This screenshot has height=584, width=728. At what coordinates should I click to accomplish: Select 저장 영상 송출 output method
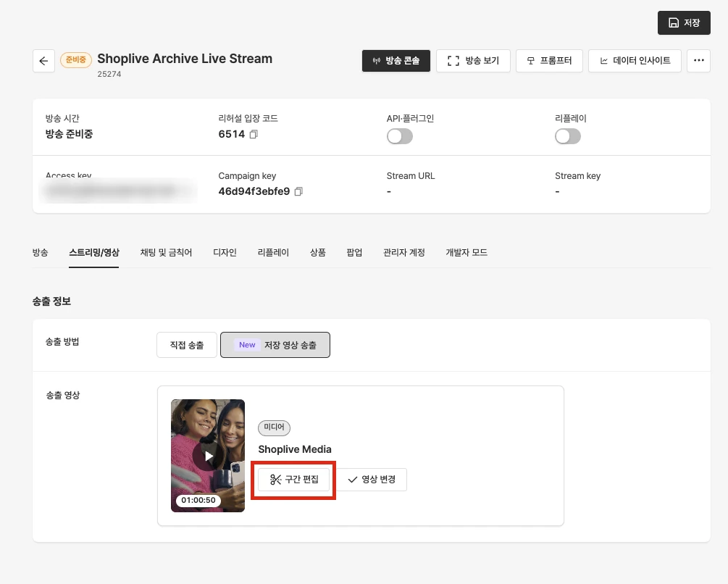pyautogui.click(x=275, y=345)
